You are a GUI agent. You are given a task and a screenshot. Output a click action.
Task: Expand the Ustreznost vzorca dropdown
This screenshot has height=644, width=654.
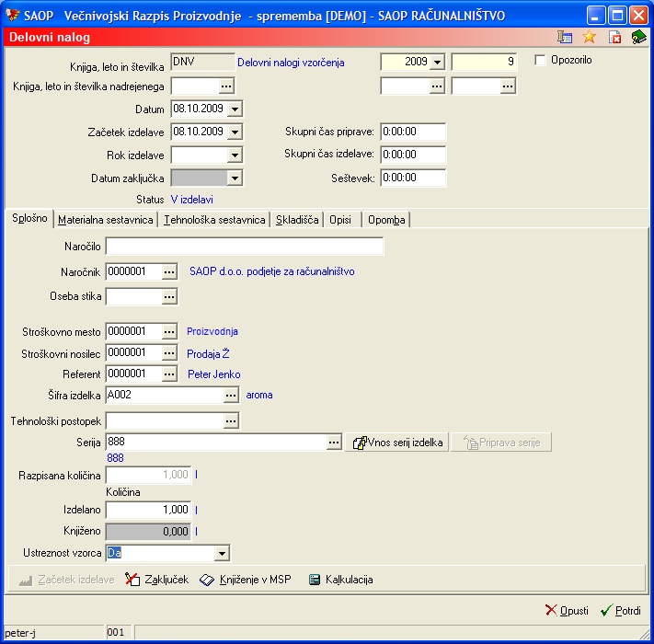(222, 554)
